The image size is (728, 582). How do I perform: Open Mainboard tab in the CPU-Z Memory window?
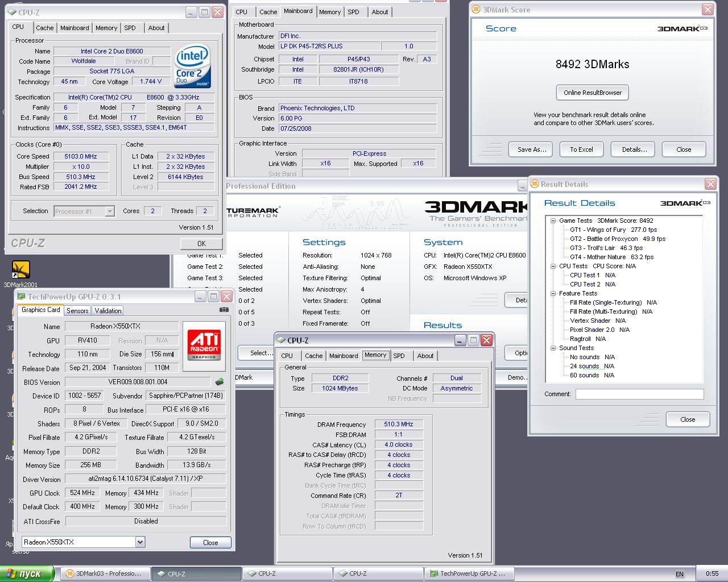tap(344, 356)
